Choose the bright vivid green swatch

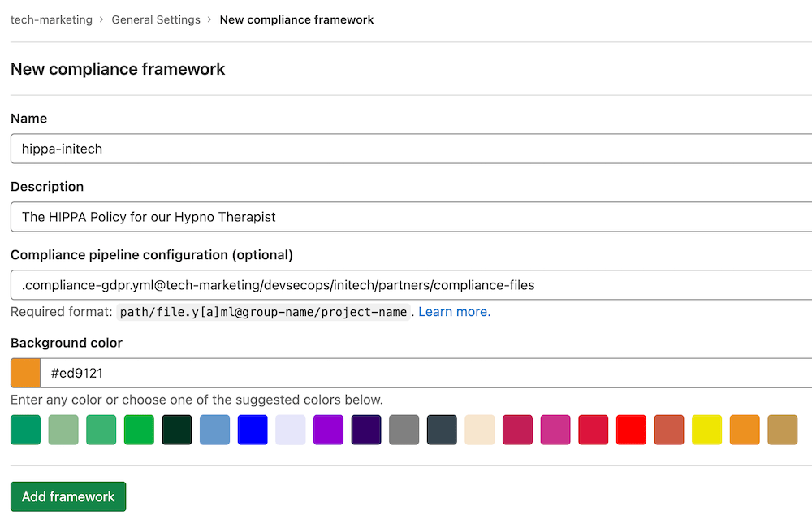point(139,430)
